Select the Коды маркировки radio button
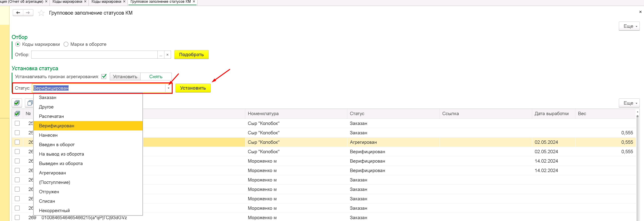The image size is (644, 221). tap(18, 44)
